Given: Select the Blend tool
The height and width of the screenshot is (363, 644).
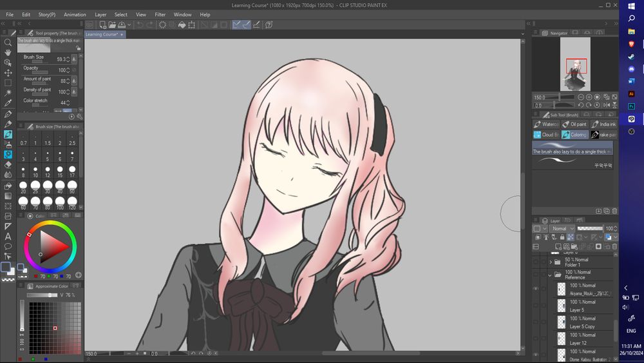Looking at the screenshot, I should [x=8, y=174].
